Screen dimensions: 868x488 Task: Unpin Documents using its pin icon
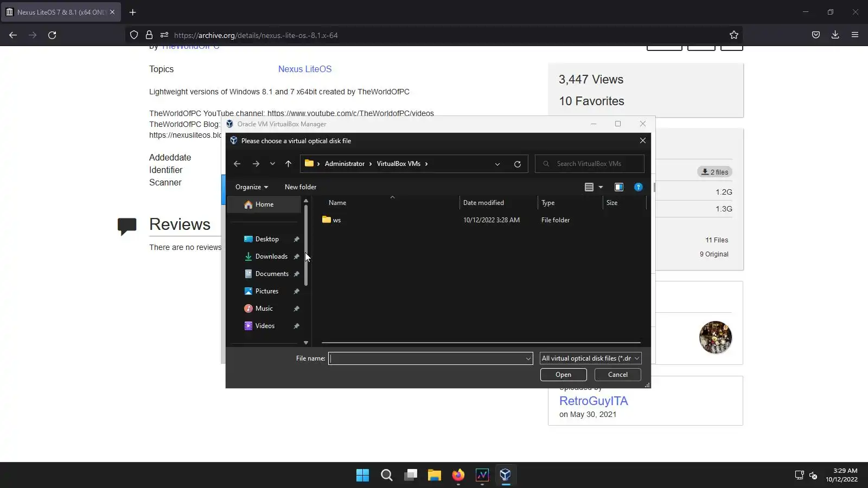(x=297, y=274)
